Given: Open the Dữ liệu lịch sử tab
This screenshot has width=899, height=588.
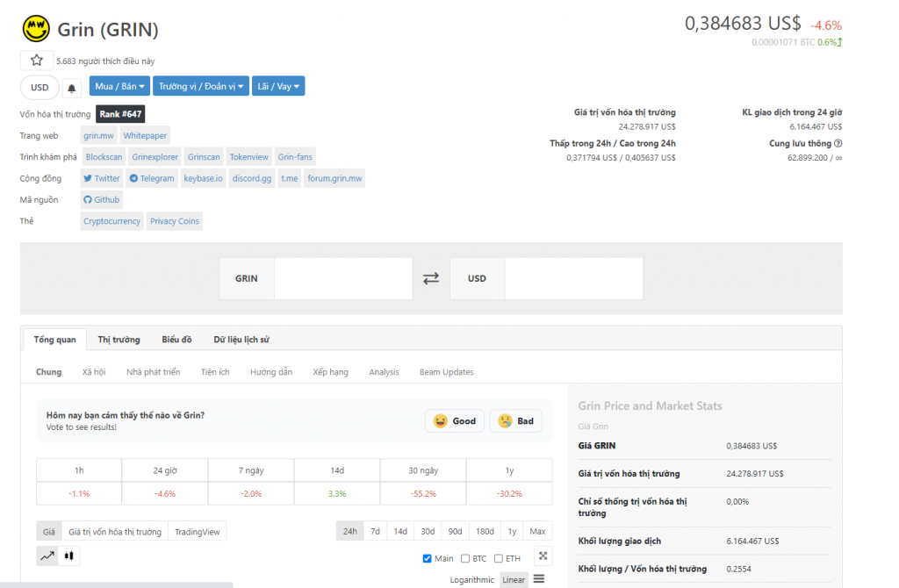Looking at the screenshot, I should [x=241, y=340].
